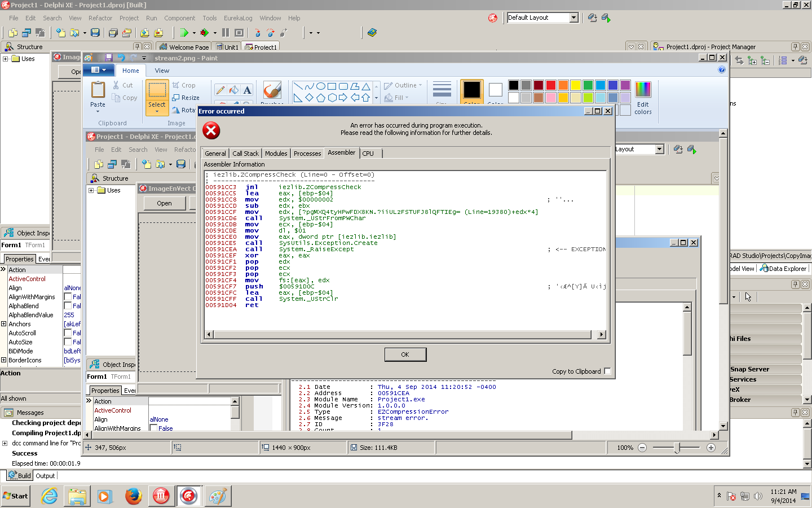Viewport: 812px width, 508px height.
Task: Open Edit colors in Paint
Action: click(643, 98)
